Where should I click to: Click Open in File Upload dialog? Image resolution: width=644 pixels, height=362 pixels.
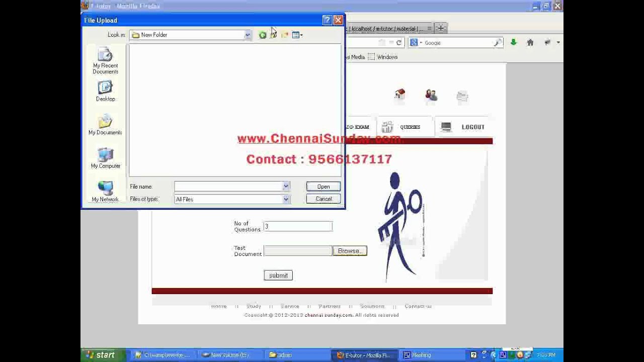(324, 187)
